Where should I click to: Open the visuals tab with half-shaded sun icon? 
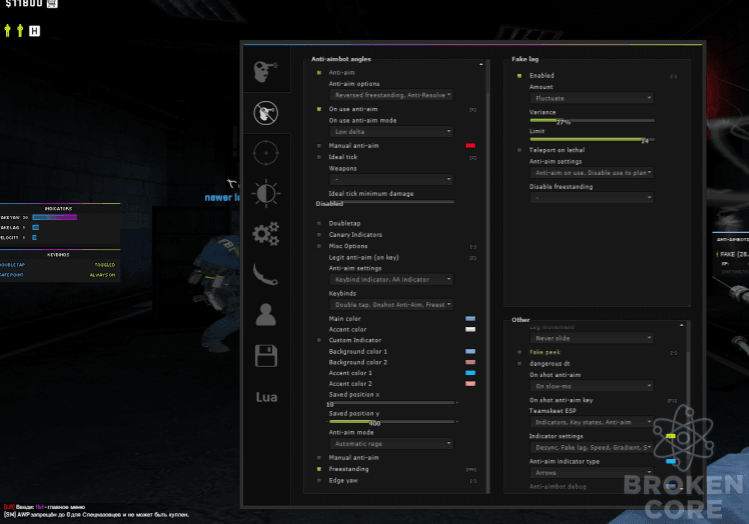coord(266,193)
